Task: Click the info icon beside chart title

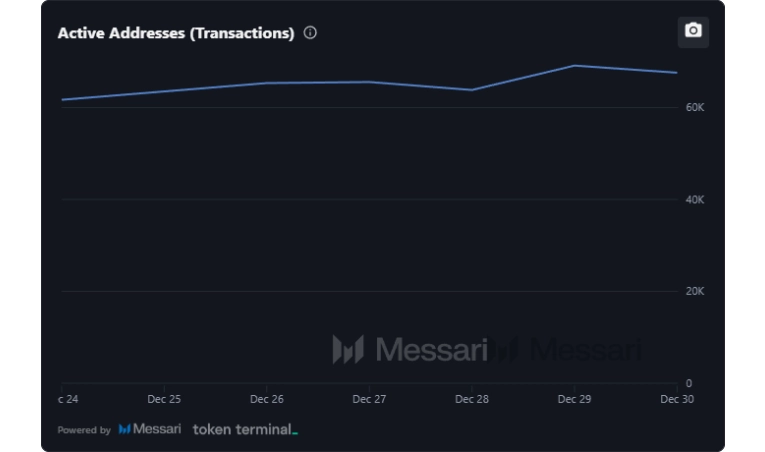Action: click(x=310, y=32)
